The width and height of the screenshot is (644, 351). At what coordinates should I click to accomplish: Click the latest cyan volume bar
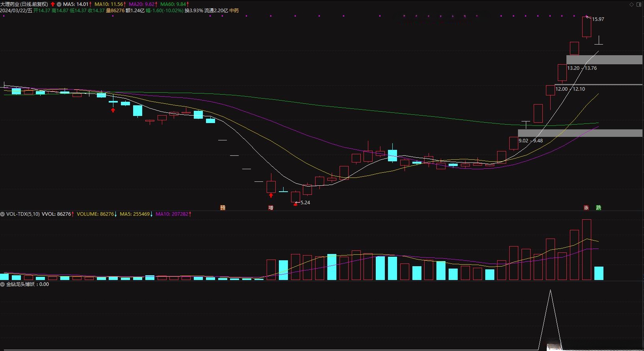[598, 273]
